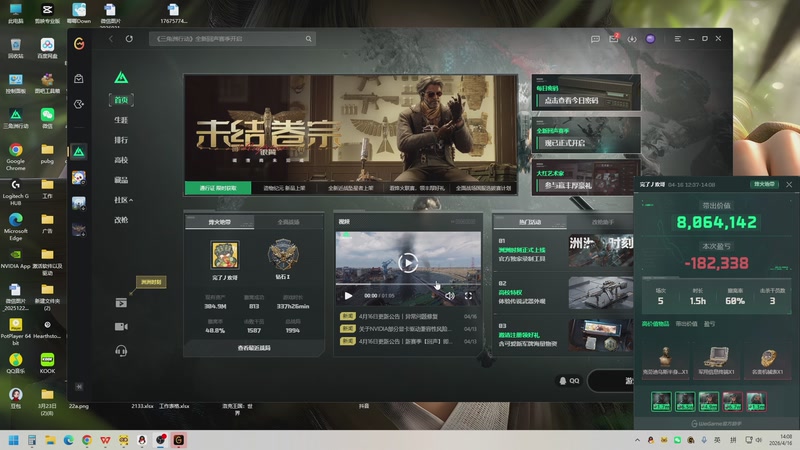800x450 pixels.
Task: Click the 钻石 I rank badge
Action: 283,254
